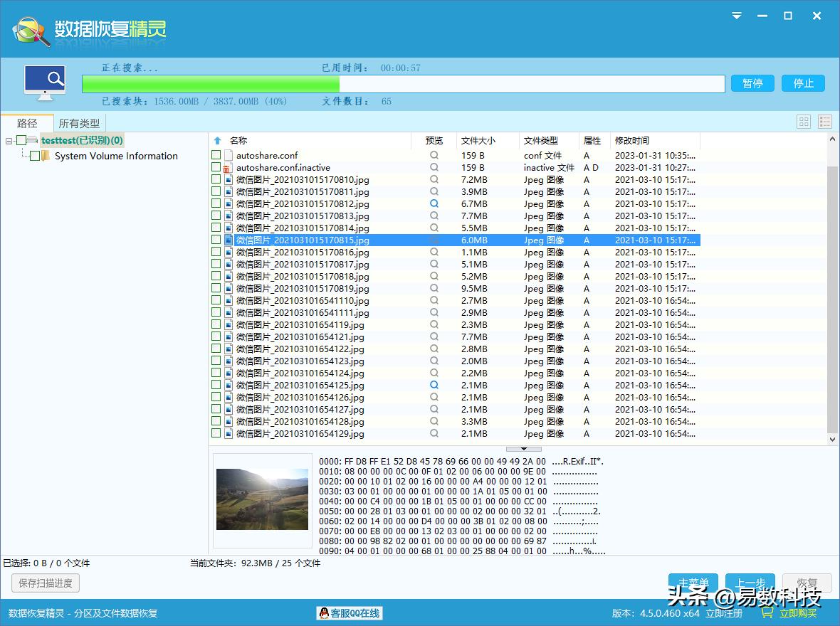This screenshot has height=626, width=840.
Task: Click 停止 to stop the search
Action: (x=803, y=83)
